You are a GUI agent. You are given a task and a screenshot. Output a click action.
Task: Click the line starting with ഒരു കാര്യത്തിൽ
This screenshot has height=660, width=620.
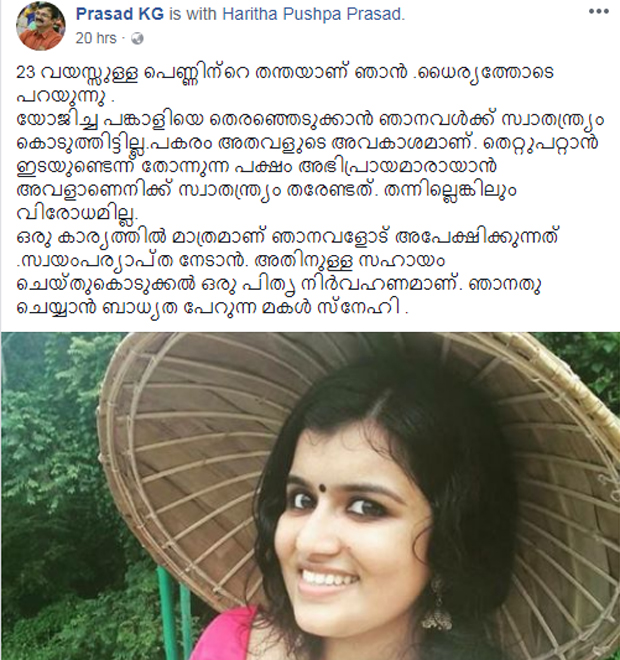287,237
